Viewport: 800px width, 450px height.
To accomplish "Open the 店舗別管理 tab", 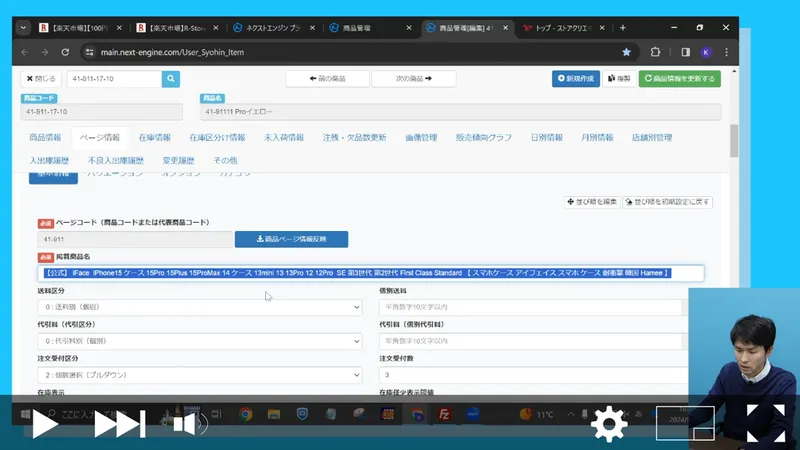I will [652, 137].
